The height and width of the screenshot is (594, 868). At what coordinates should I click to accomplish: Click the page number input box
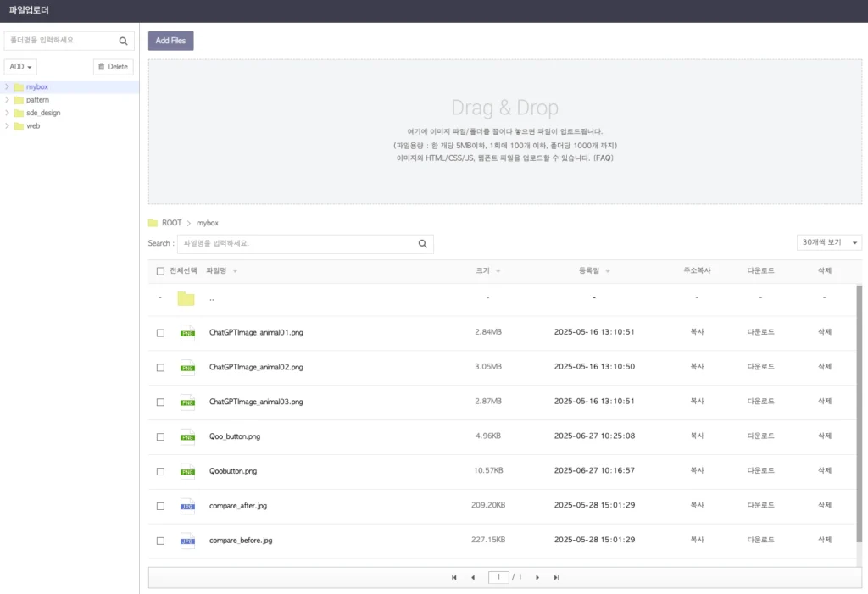point(498,577)
